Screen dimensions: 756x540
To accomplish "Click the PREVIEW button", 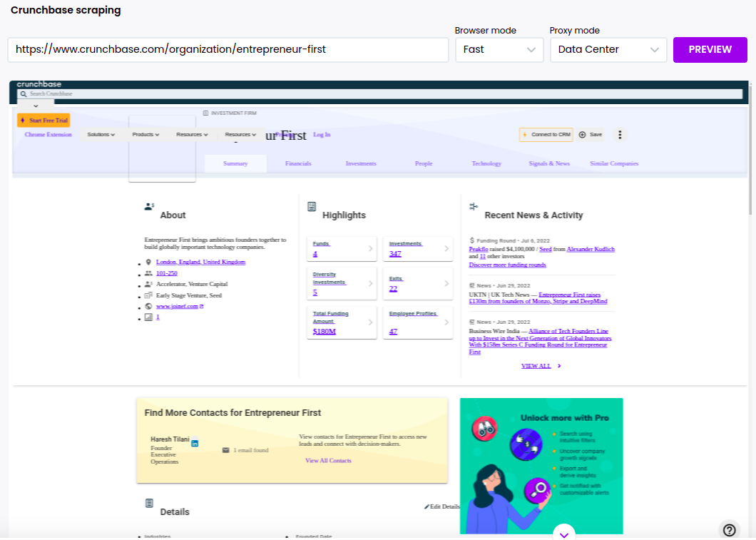I will tap(710, 50).
